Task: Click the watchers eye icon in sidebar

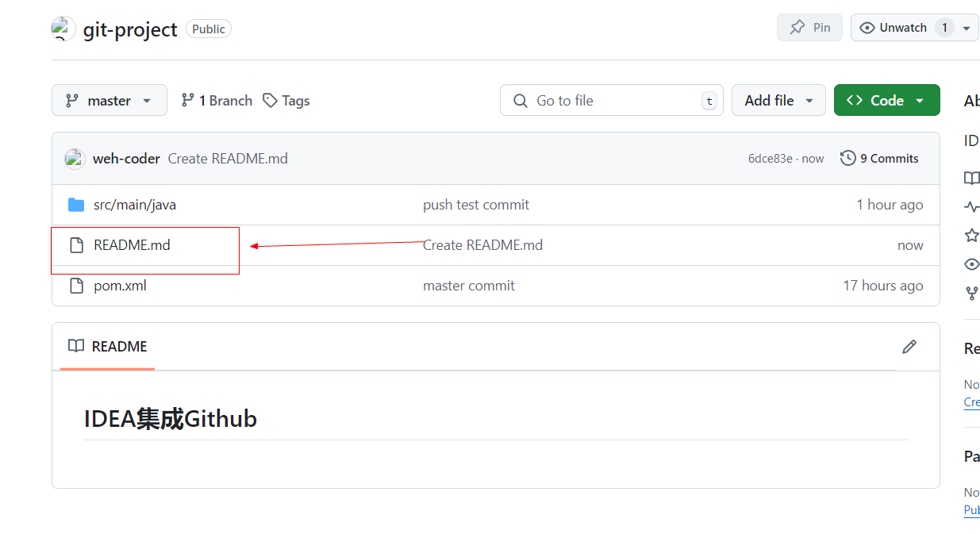Action: click(972, 264)
